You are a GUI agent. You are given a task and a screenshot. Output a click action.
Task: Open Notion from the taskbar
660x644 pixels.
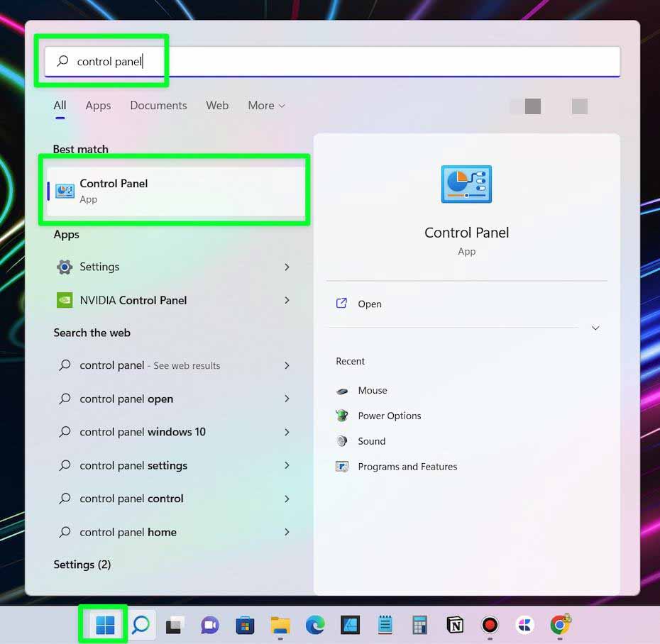coord(455,625)
